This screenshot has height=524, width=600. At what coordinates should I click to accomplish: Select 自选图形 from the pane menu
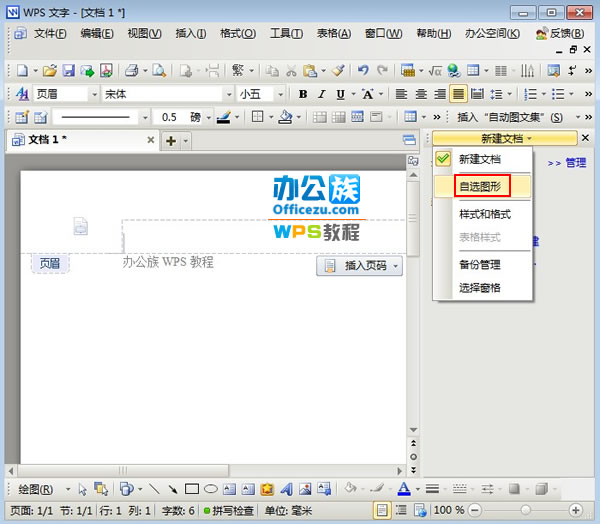click(x=483, y=185)
